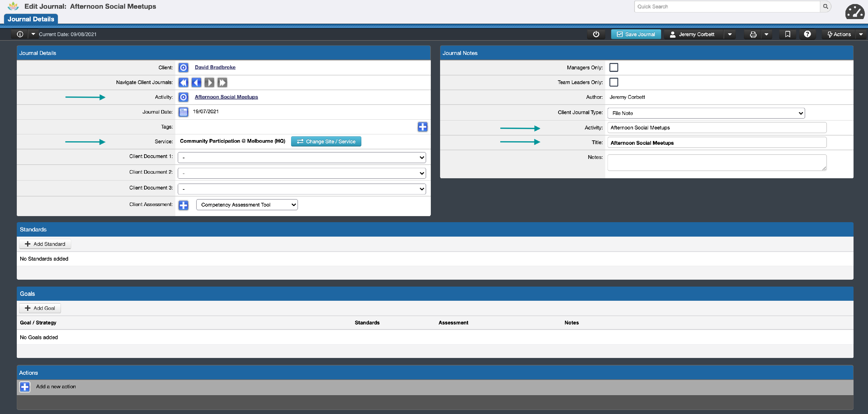Image resolution: width=868 pixels, height=414 pixels.
Task: Click the Afternoon Social Meetups activity link
Action: point(226,96)
